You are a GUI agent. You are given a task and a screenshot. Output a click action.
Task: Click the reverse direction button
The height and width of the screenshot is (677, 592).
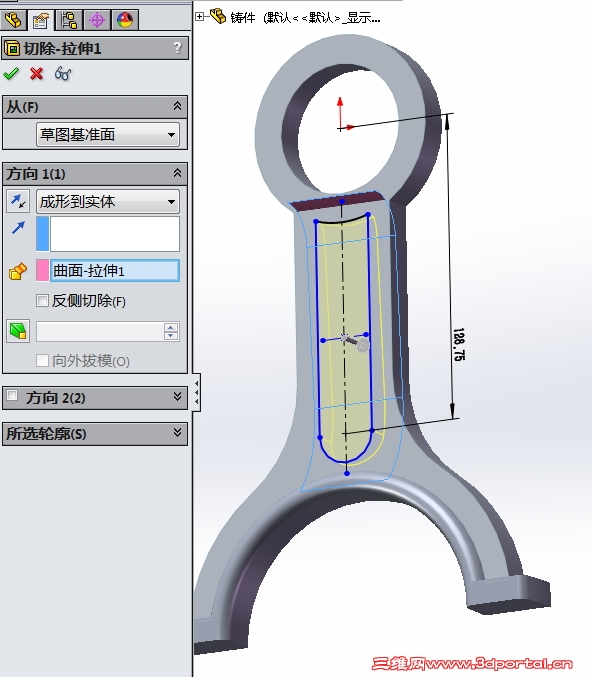click(18, 201)
